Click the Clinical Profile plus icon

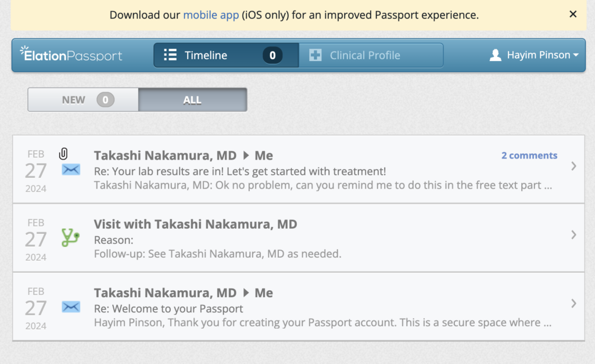click(x=316, y=55)
